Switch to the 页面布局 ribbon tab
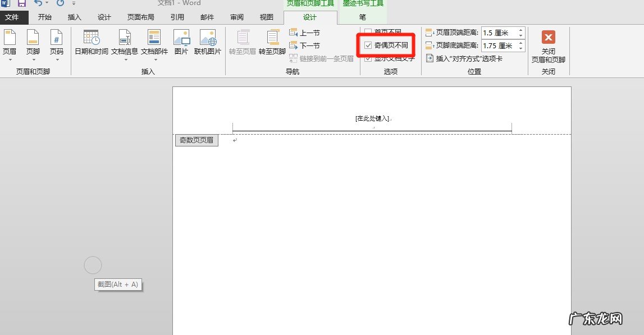 coord(140,17)
